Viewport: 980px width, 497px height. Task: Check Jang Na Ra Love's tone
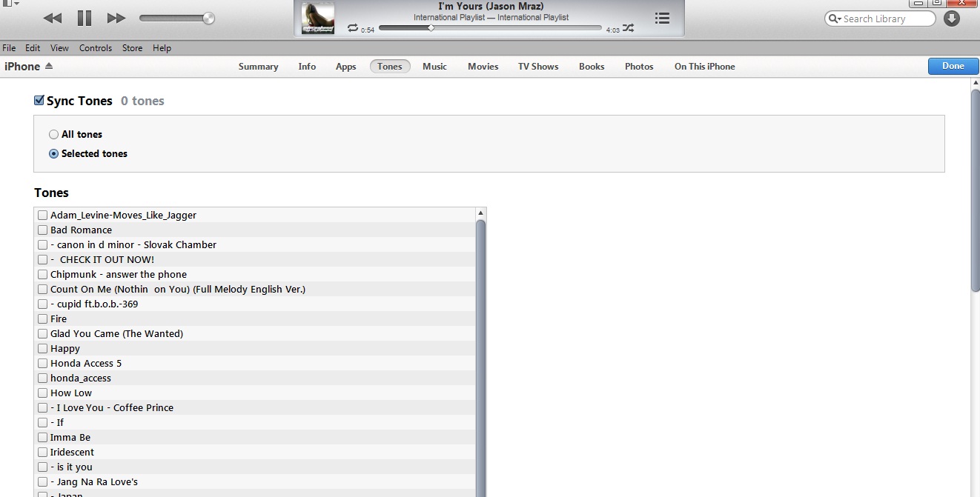point(42,482)
